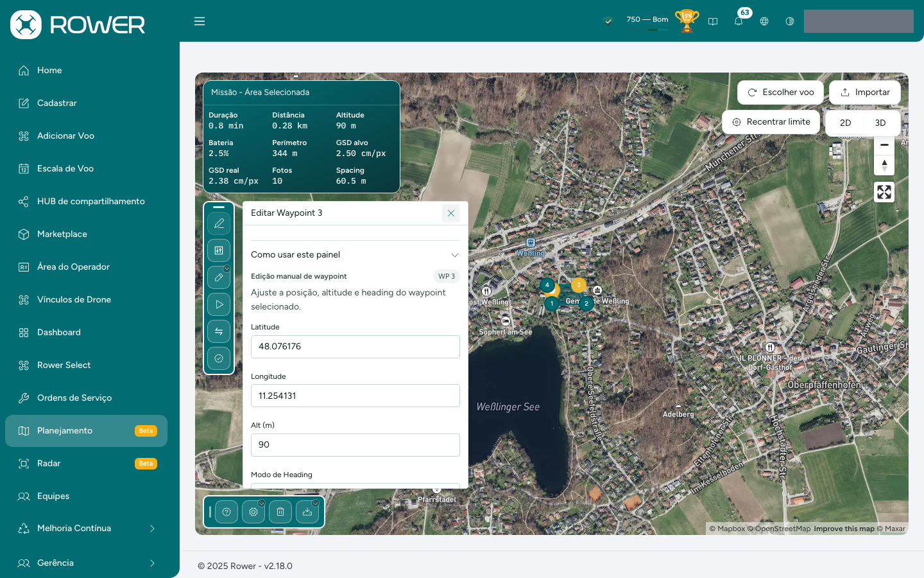Click the Ordens de Serviço wrench icon
Screen dimensions: 924x578
tap(24, 398)
